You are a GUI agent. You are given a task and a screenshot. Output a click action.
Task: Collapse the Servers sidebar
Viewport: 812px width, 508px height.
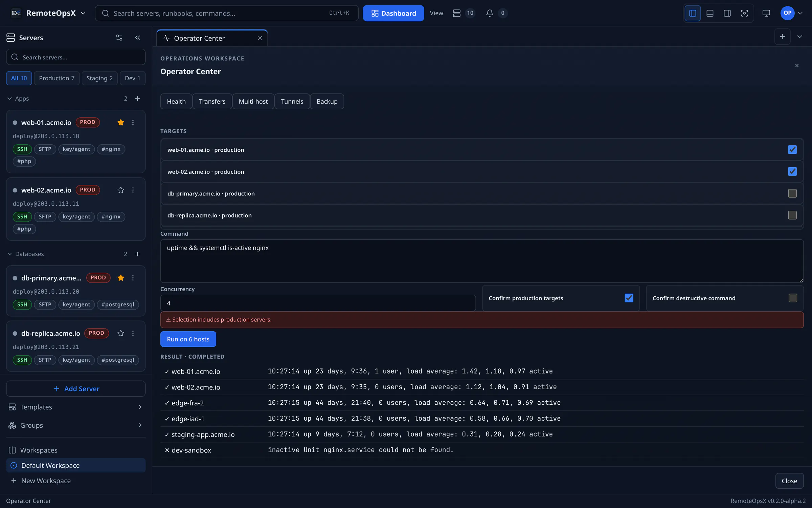click(x=137, y=38)
